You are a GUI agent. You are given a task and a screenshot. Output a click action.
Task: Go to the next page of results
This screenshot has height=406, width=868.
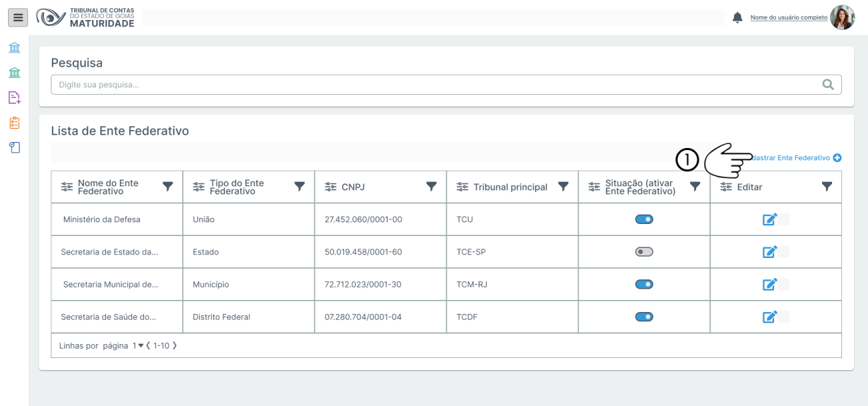click(x=175, y=346)
